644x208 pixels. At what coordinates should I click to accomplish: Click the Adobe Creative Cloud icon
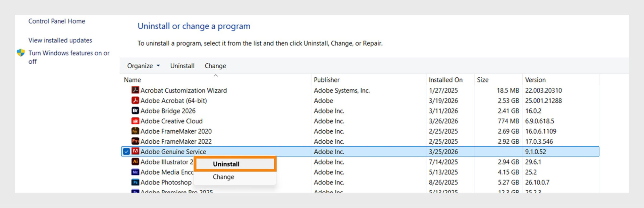pyautogui.click(x=135, y=121)
